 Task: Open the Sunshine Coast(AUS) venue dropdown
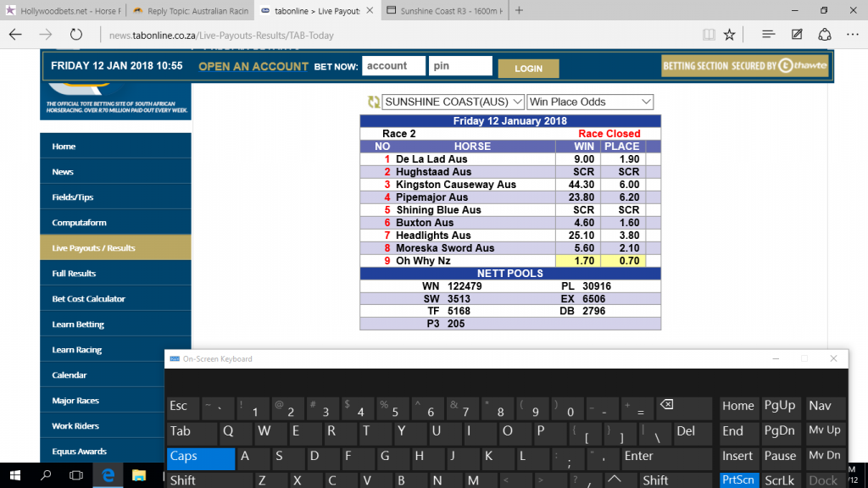453,102
